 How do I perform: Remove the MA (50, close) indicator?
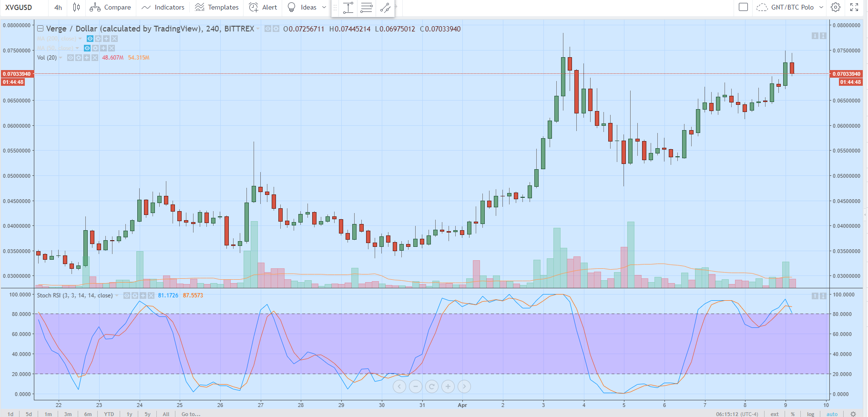pyautogui.click(x=112, y=48)
